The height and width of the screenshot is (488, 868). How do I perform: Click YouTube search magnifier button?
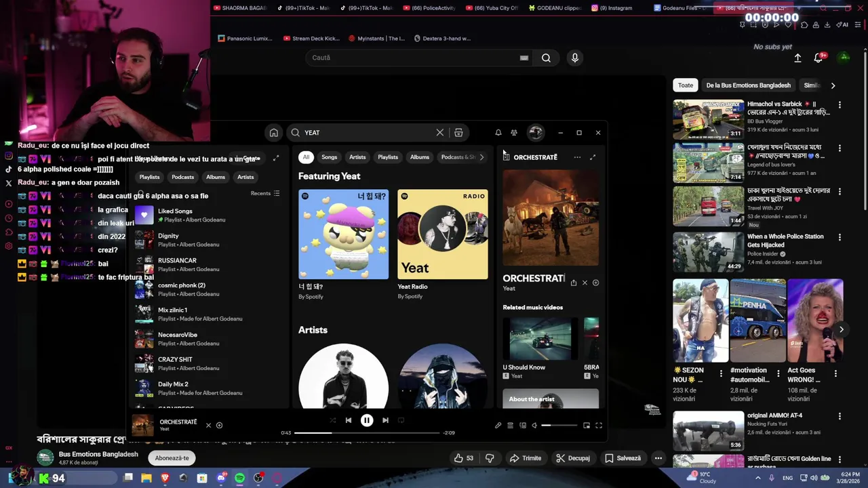tap(546, 58)
